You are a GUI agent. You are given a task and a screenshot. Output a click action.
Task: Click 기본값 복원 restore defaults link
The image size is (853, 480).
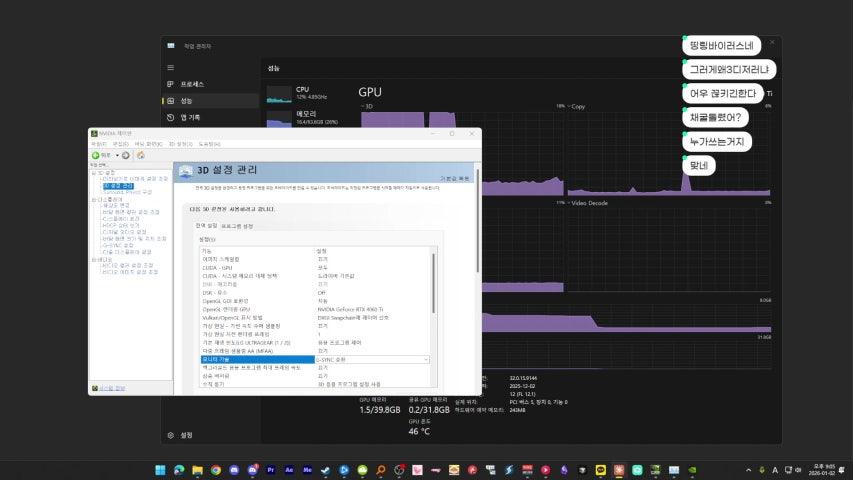pyautogui.click(x=455, y=179)
